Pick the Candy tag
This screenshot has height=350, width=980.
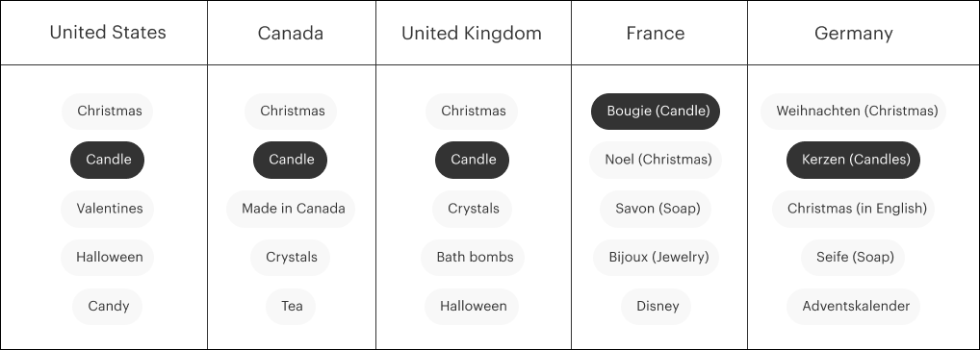[x=108, y=307]
